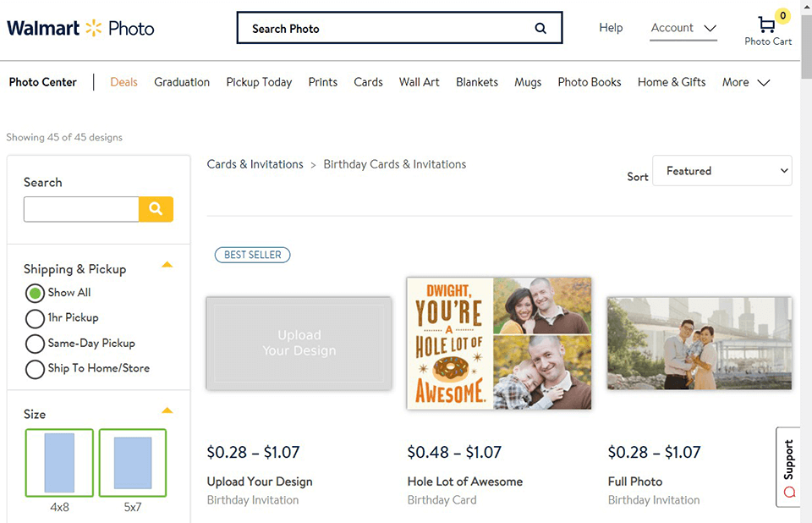Screen dimensions: 812x523
Task: Select the 4x8 size icon
Action: pyautogui.click(x=59, y=463)
